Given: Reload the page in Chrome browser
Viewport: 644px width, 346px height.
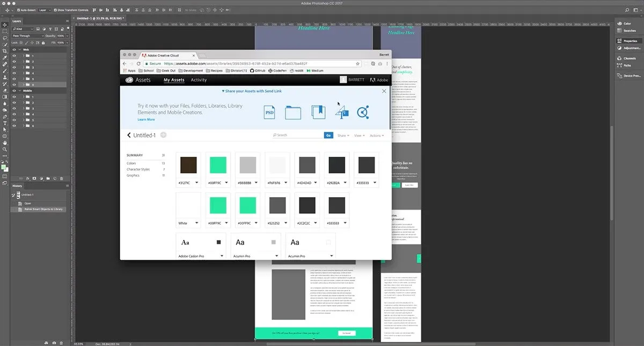Looking at the screenshot, I should [138, 63].
